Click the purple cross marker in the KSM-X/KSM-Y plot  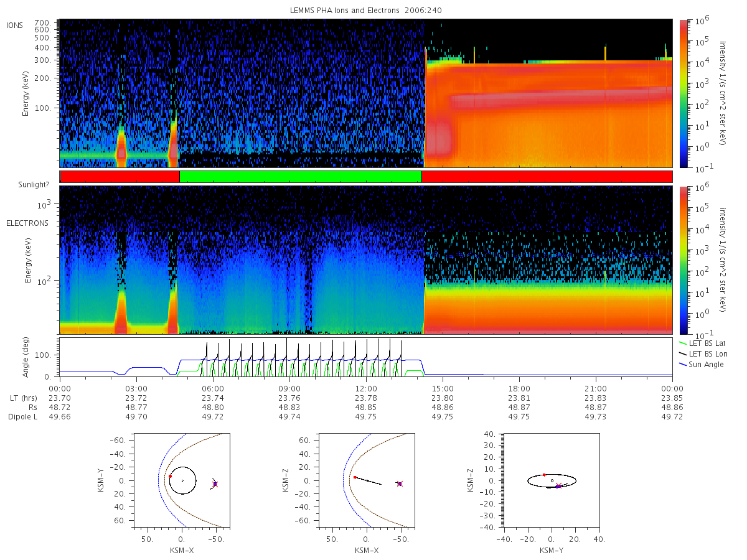point(215,483)
